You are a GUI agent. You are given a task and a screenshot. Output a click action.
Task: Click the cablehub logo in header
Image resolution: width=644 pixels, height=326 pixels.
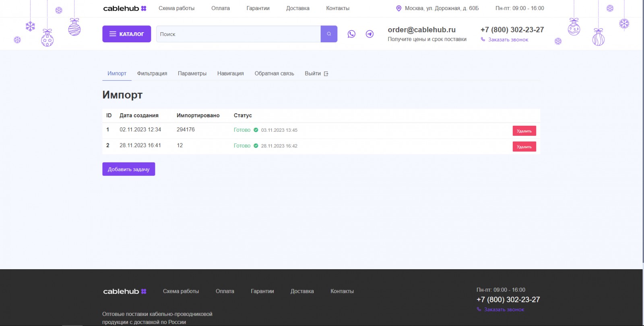125,8
